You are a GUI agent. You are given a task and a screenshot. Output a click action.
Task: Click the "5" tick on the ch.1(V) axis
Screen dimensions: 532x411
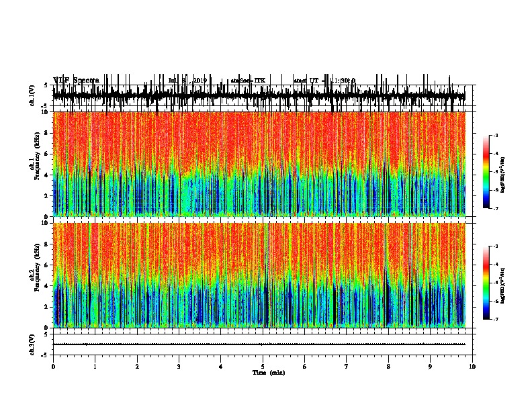[x=46, y=85]
